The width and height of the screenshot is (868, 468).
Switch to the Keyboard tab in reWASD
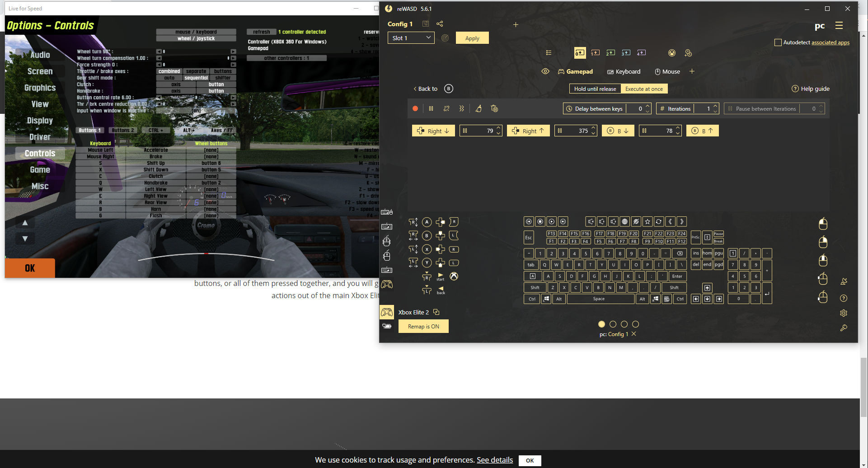(624, 71)
